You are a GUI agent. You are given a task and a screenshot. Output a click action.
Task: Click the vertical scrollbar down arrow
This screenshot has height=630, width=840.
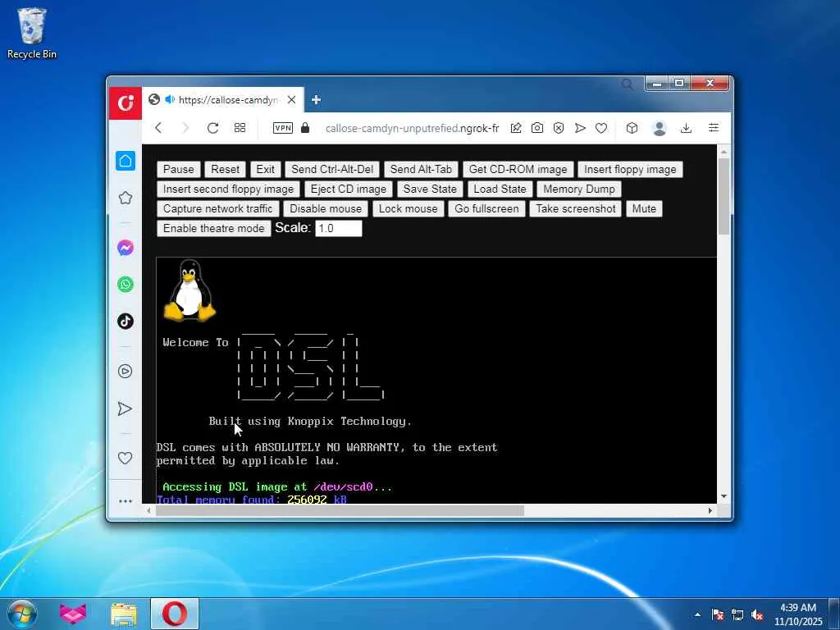pyautogui.click(x=724, y=496)
